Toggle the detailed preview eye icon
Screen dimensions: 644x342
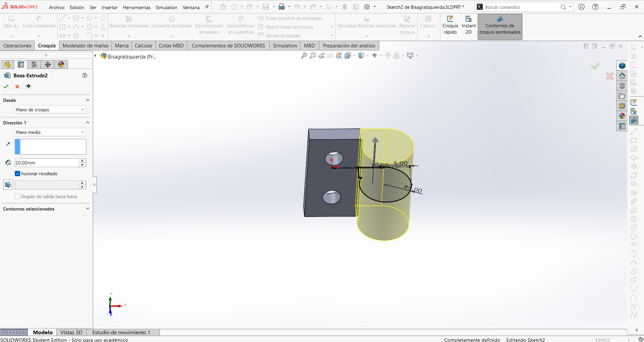pyautogui.click(x=28, y=86)
